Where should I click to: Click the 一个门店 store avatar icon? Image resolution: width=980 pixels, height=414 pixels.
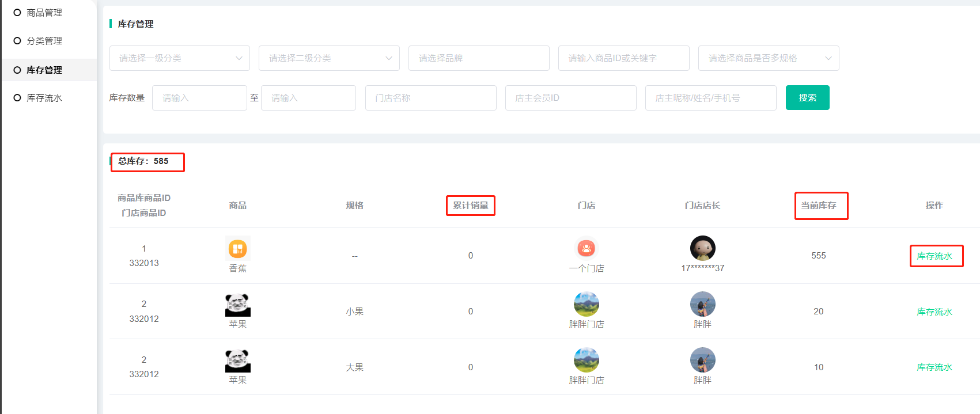tap(586, 249)
